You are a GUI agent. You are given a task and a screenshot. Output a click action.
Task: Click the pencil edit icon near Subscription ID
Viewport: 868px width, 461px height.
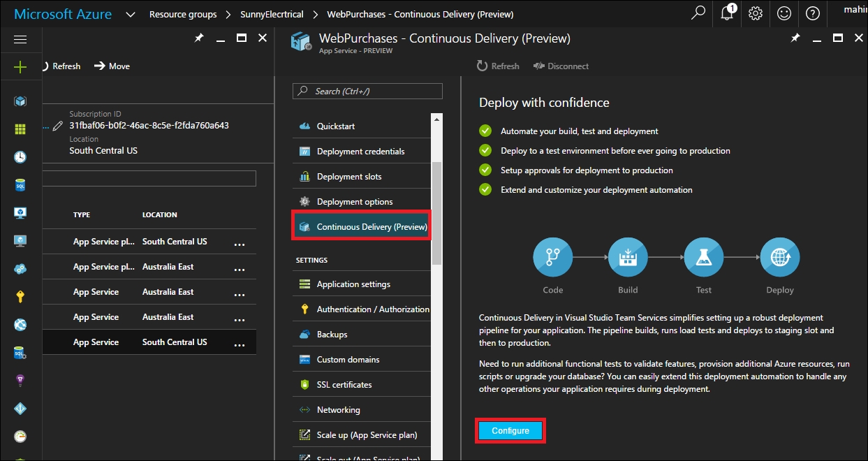click(x=57, y=126)
